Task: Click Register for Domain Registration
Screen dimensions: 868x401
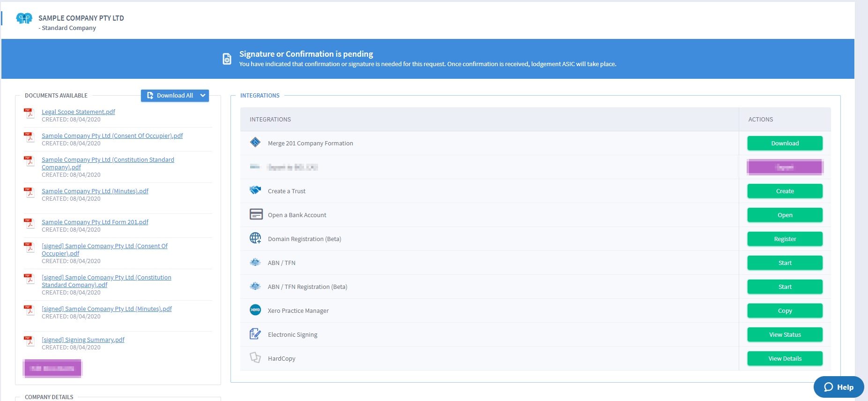Action: click(x=785, y=239)
